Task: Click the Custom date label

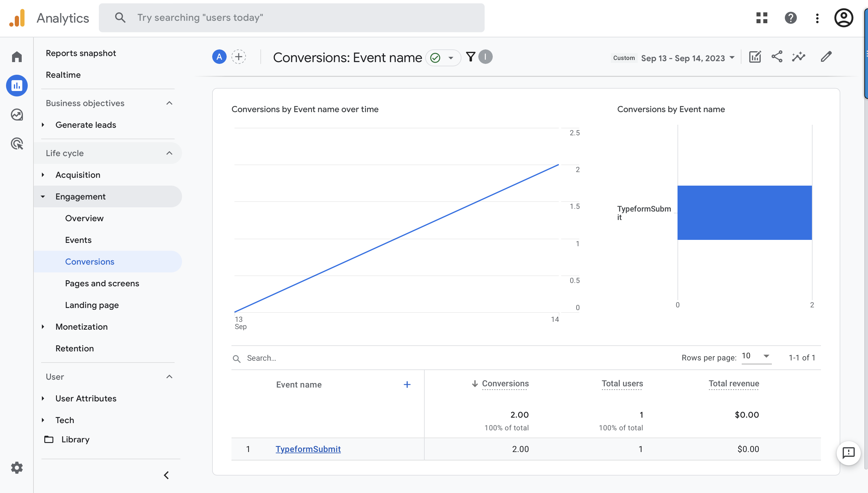Action: (x=624, y=58)
